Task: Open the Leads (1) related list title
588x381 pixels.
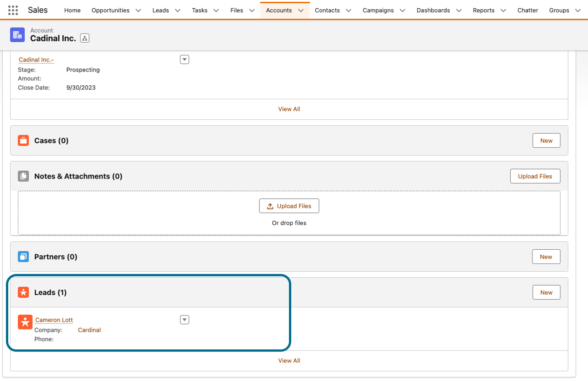Action: (51, 292)
